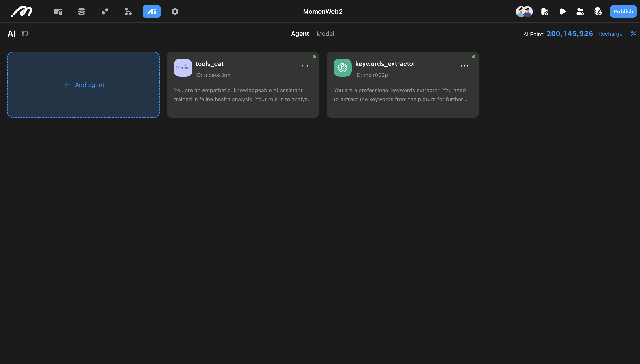Click the Momen logo icon
Image resolution: width=640 pixels, height=364 pixels.
click(22, 11)
